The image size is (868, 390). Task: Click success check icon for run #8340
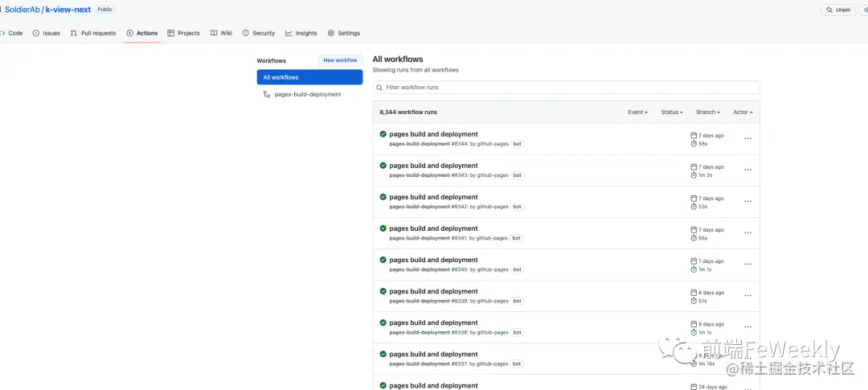[383, 260]
